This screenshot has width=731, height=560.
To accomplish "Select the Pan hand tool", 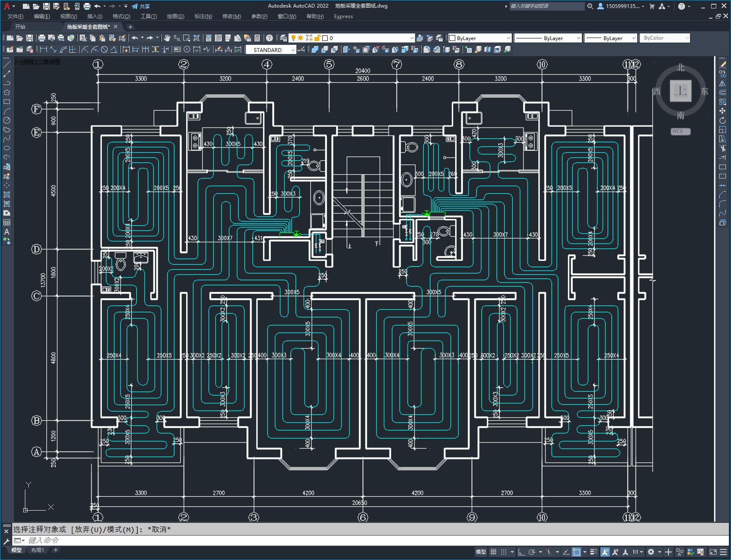I will click(x=167, y=38).
